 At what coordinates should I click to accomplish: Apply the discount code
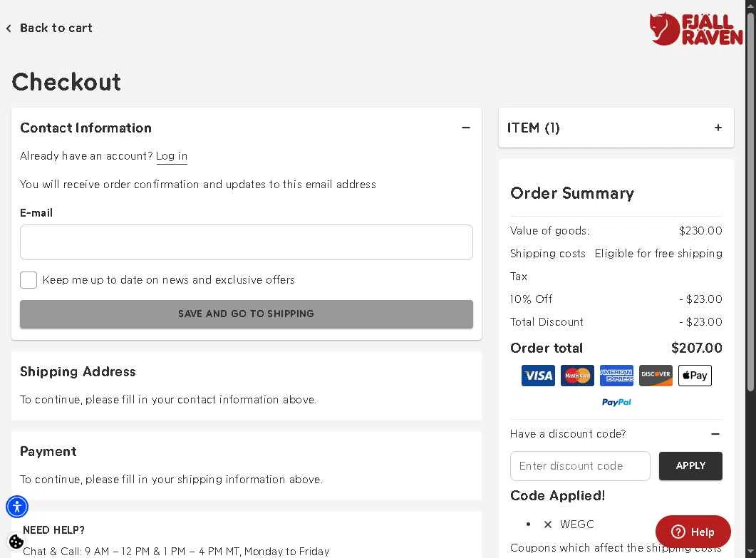tap(690, 466)
